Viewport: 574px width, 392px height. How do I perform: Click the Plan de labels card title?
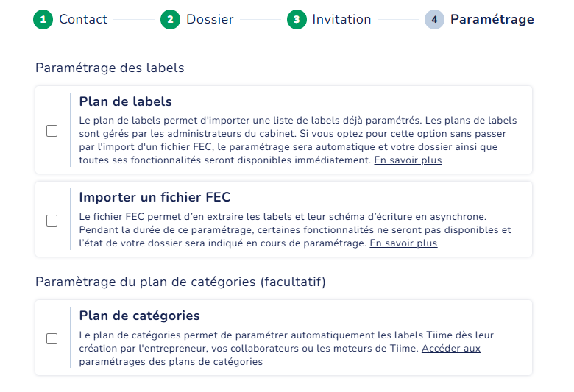point(125,102)
